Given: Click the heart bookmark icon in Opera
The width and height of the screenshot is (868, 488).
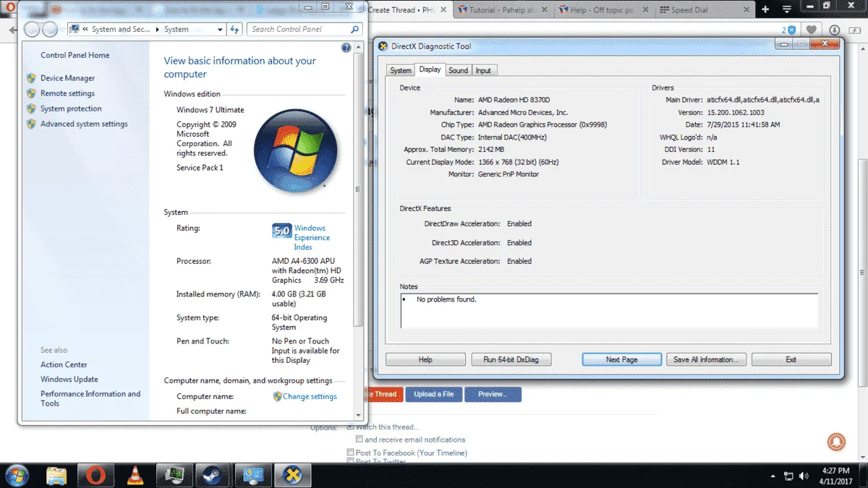Looking at the screenshot, I should pyautogui.click(x=812, y=30).
